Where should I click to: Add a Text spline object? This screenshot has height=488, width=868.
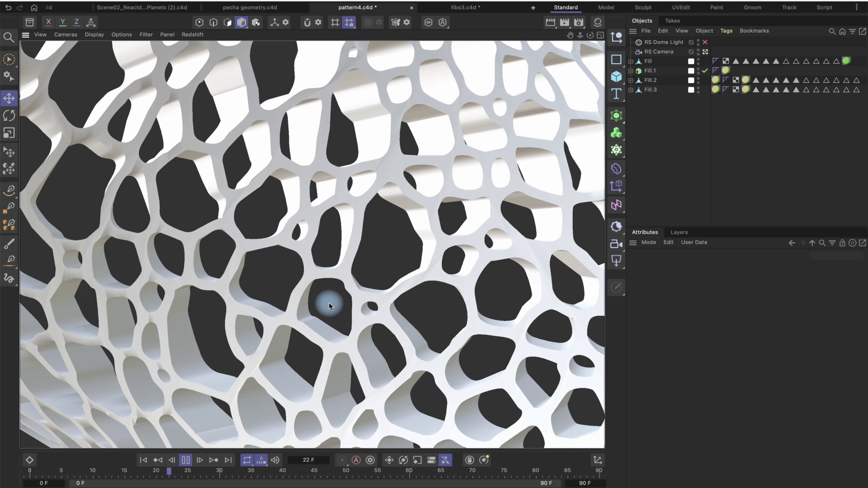click(x=616, y=94)
